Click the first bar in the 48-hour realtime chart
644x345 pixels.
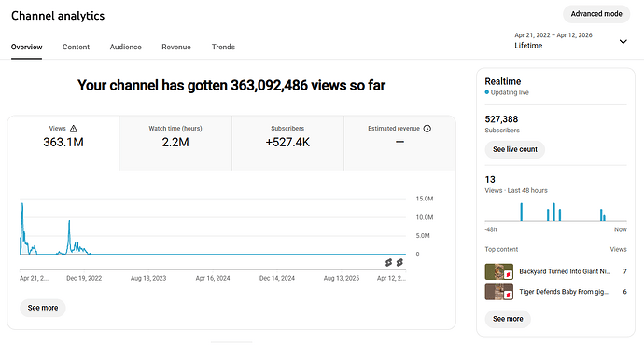click(x=522, y=212)
